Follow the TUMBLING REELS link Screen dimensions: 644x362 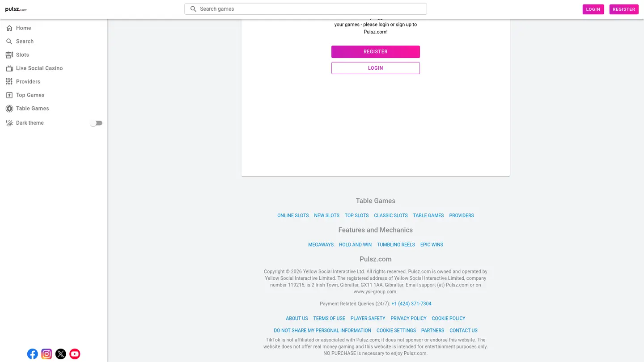[x=396, y=244]
